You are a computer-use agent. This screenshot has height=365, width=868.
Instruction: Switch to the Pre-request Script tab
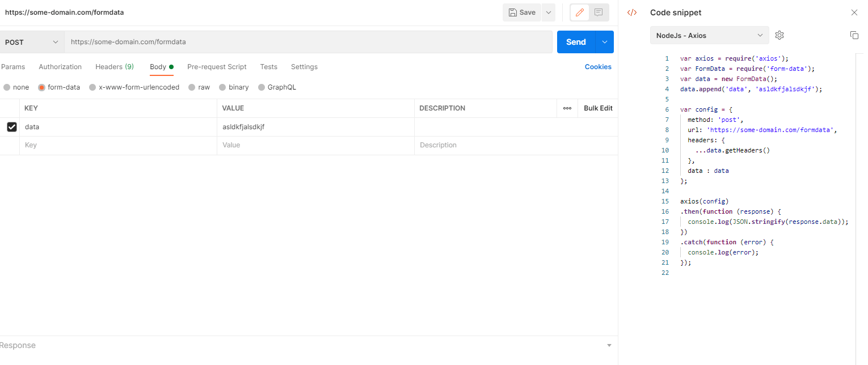(x=217, y=67)
